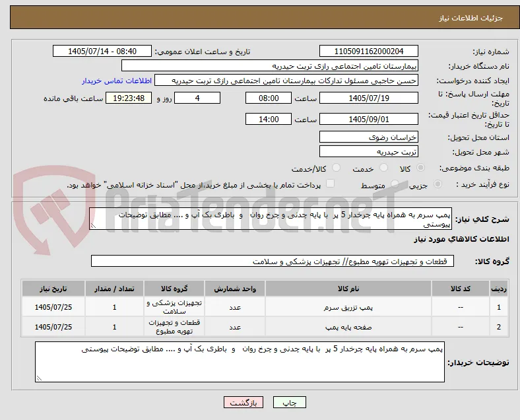This screenshot has width=520, height=420.
Task: Click the request creator name field
Action: point(286,81)
